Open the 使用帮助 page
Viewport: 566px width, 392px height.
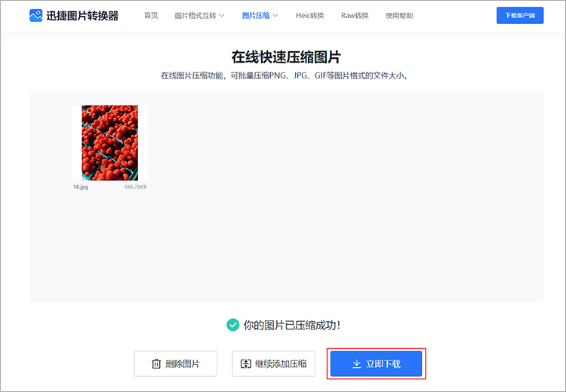399,16
